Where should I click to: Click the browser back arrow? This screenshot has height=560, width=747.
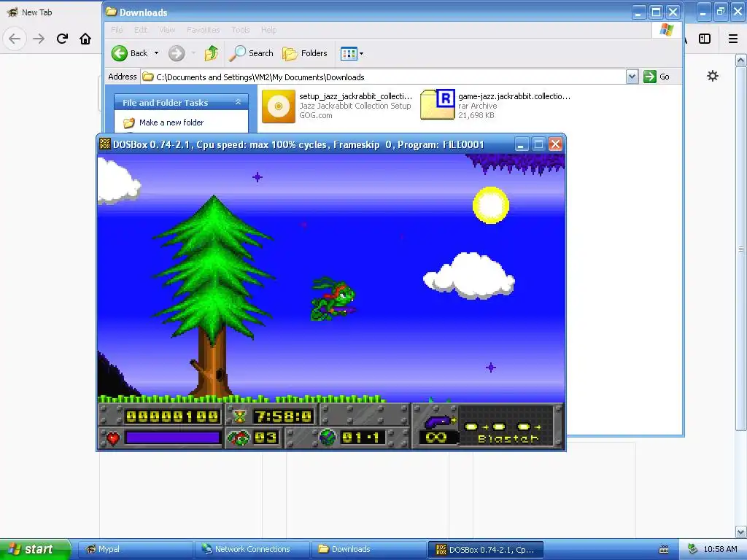[x=15, y=39]
